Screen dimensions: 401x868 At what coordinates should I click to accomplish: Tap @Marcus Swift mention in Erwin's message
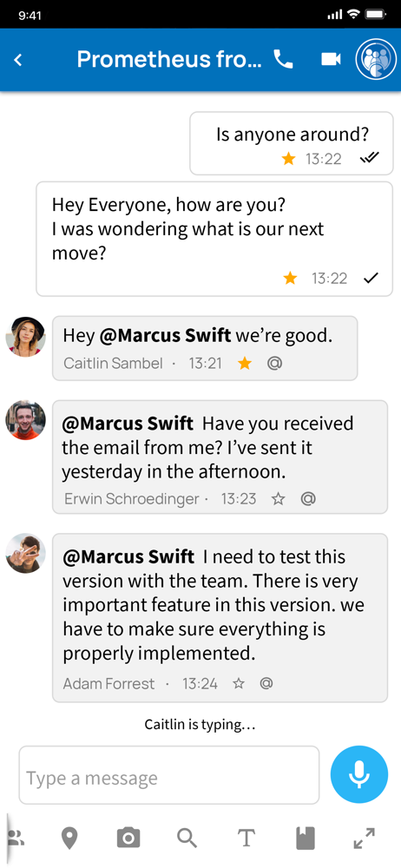tap(128, 424)
